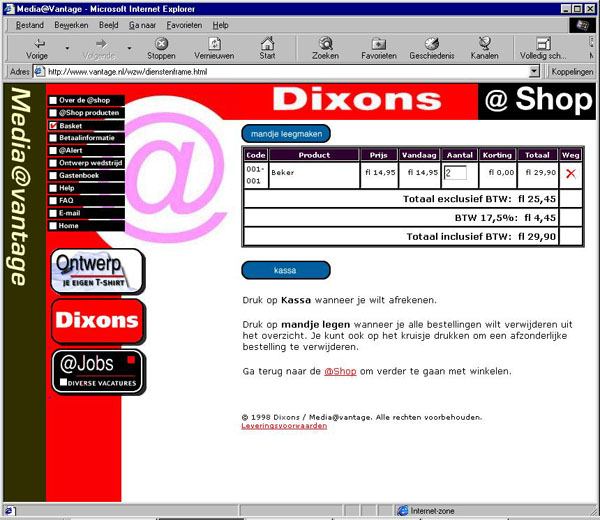
Task: Click the 'kassa' checkout button
Action: 285,270
